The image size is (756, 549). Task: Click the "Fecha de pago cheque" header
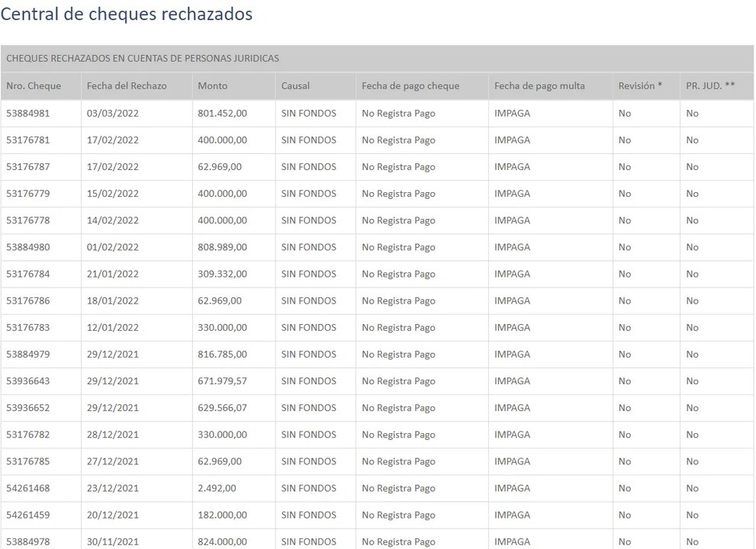tap(410, 86)
